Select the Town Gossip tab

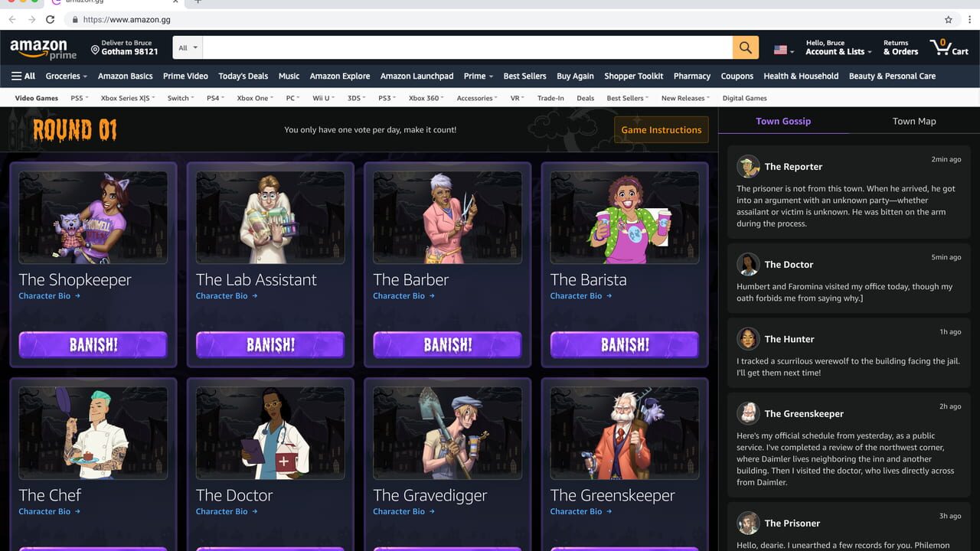(783, 121)
